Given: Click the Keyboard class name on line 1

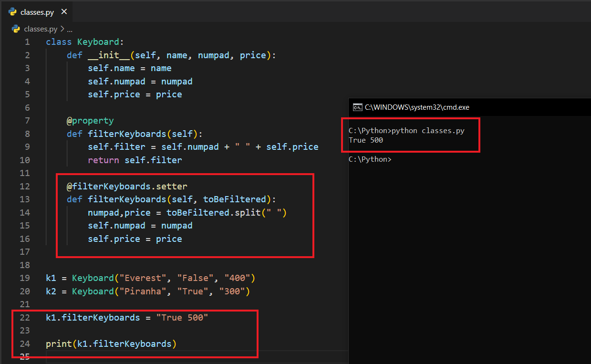Looking at the screenshot, I should point(98,42).
